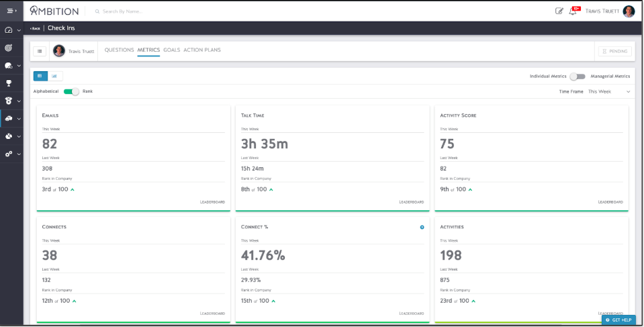Select the grid card view icon
Viewport: 644px width, 327px height.
pyautogui.click(x=40, y=76)
